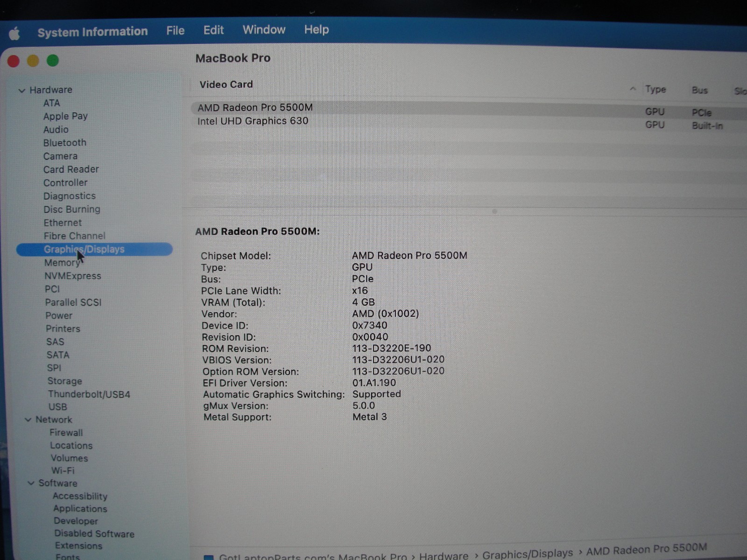Select Applications under Software

pos(80,509)
